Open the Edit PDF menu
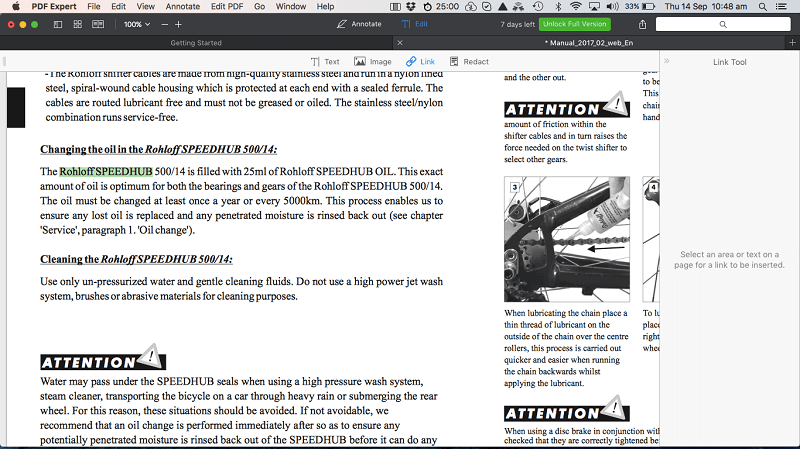This screenshot has width=800, height=449. tap(227, 7)
